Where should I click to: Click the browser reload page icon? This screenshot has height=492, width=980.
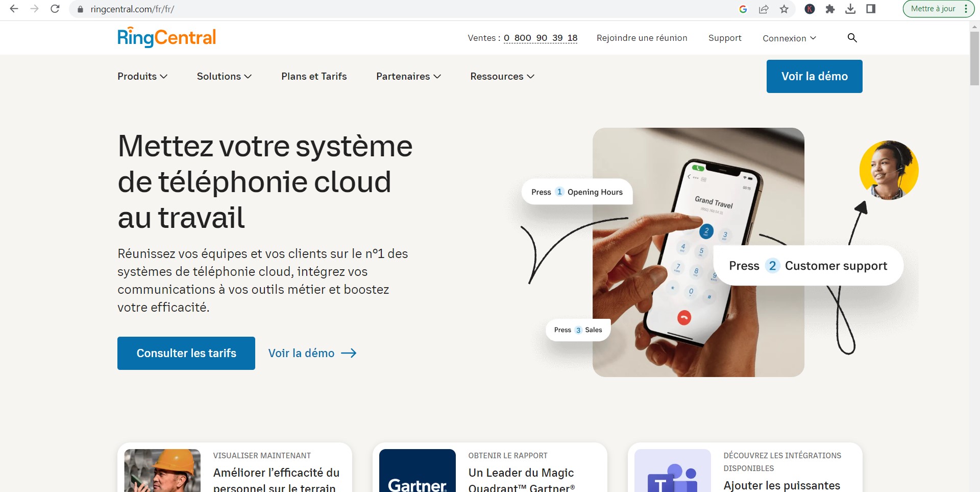55,9
